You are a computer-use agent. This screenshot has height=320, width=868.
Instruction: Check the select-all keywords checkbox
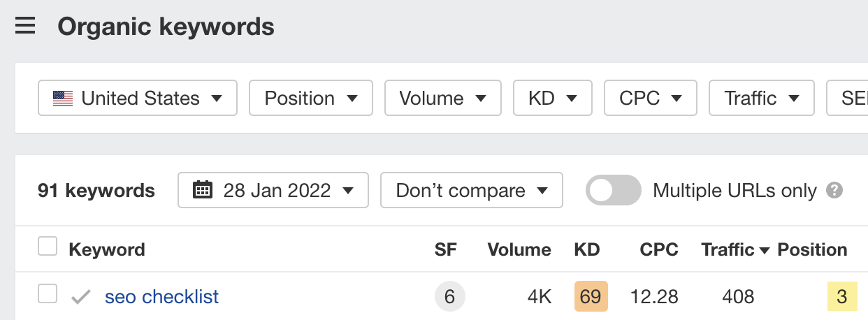[x=48, y=247]
